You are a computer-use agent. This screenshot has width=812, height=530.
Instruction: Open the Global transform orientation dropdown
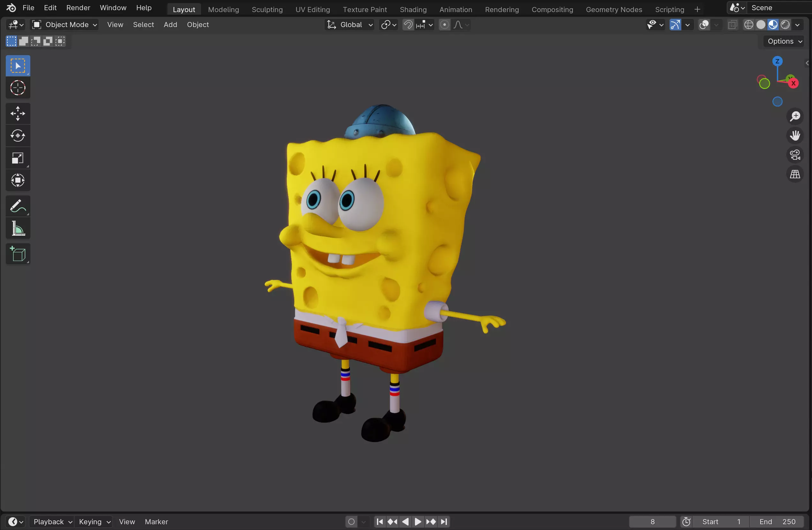(350, 25)
